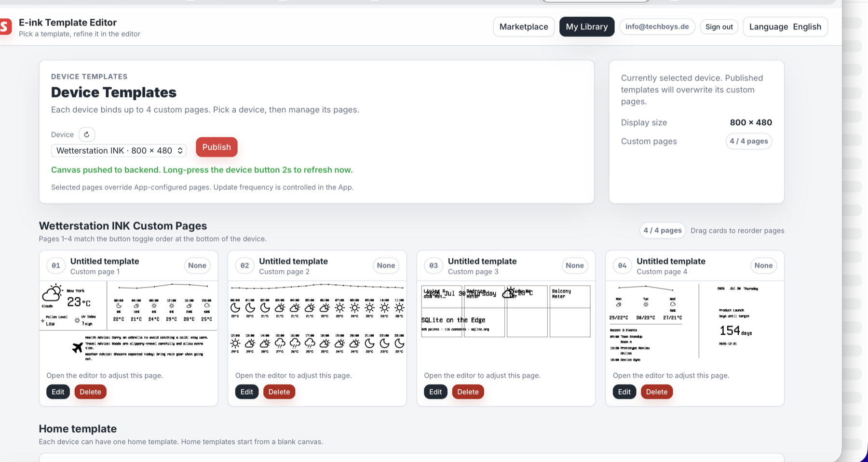Viewport: 868px width, 462px height.
Task: Click the Device Templates heading
Action: [x=114, y=92]
